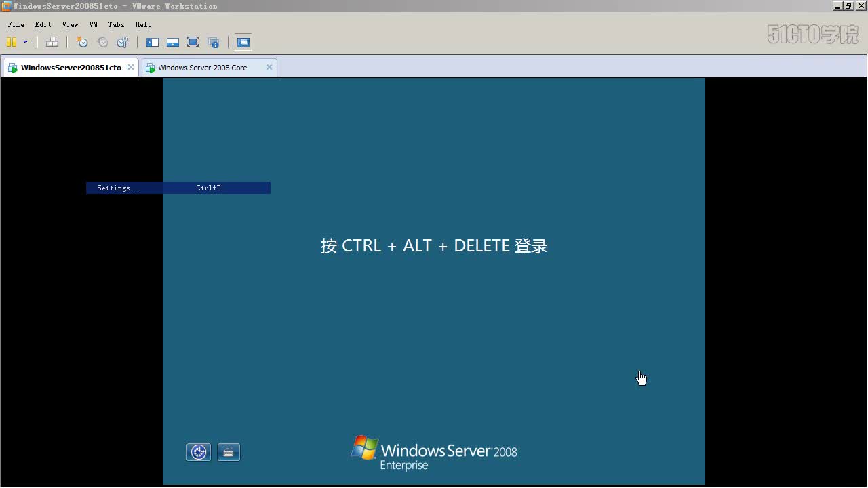The height and width of the screenshot is (488, 868).
Task: Click the VMware Workstation title bar icon
Action: [6, 6]
